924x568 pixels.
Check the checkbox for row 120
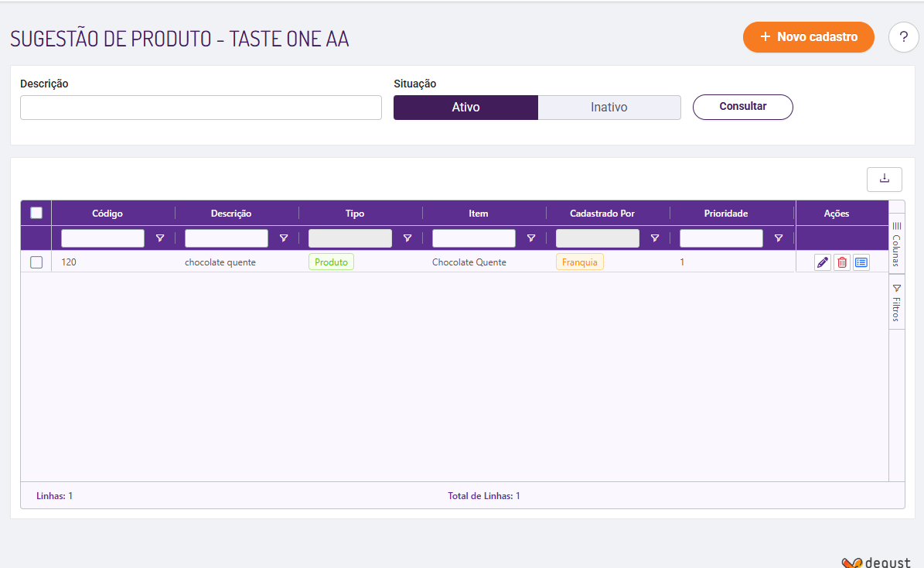[36, 262]
